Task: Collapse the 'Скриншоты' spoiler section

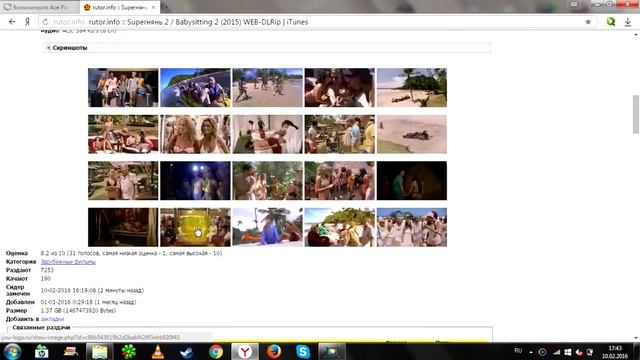Action: [x=48, y=48]
